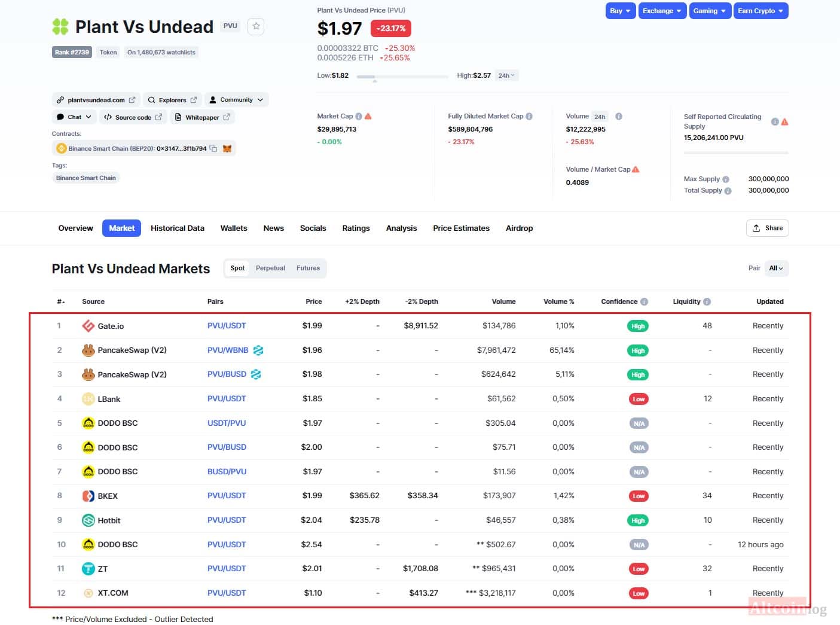The width and height of the screenshot is (840, 625).
Task: Open the Exchange dropdown
Action: click(662, 11)
